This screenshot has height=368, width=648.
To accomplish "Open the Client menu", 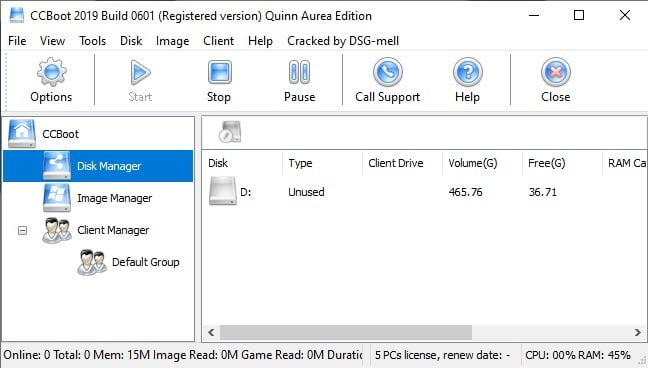I will coord(218,41).
